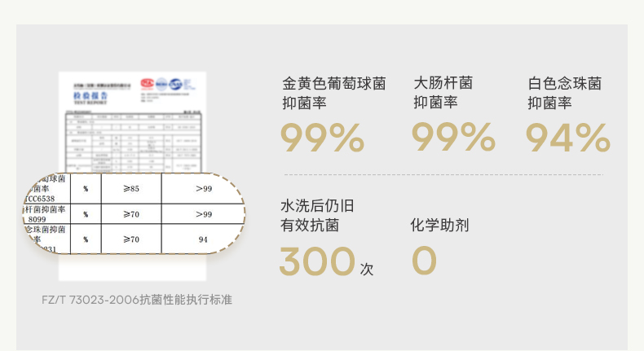Click the 99% under 大肠杆菌
The height and width of the screenshot is (351, 644).
pyautogui.click(x=452, y=138)
